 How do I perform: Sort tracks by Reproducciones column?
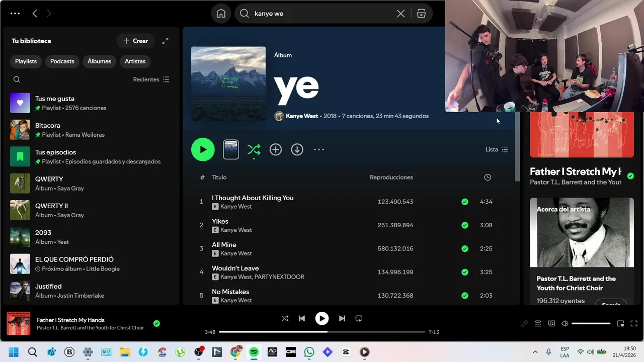(391, 177)
